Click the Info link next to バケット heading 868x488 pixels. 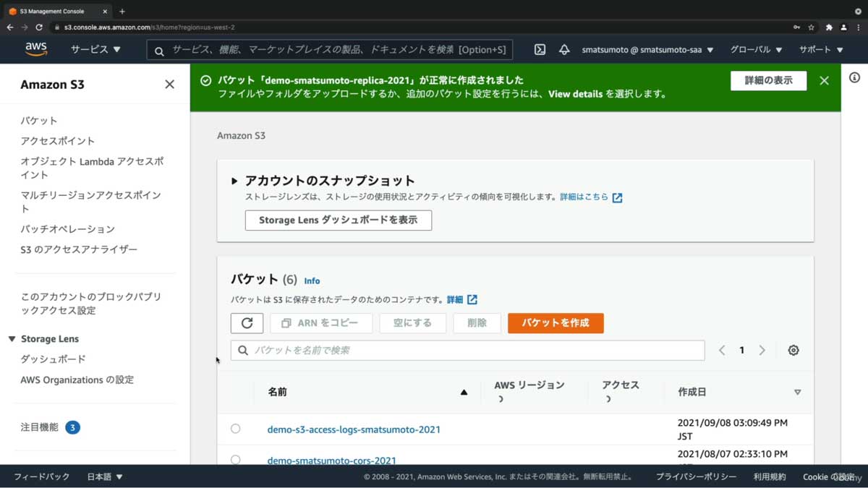pos(312,281)
